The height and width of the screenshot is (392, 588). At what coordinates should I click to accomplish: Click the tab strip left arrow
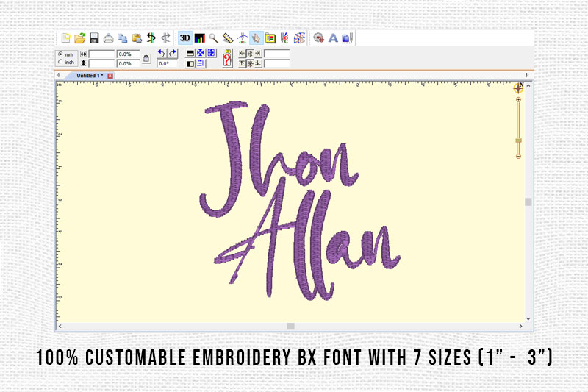click(58, 75)
